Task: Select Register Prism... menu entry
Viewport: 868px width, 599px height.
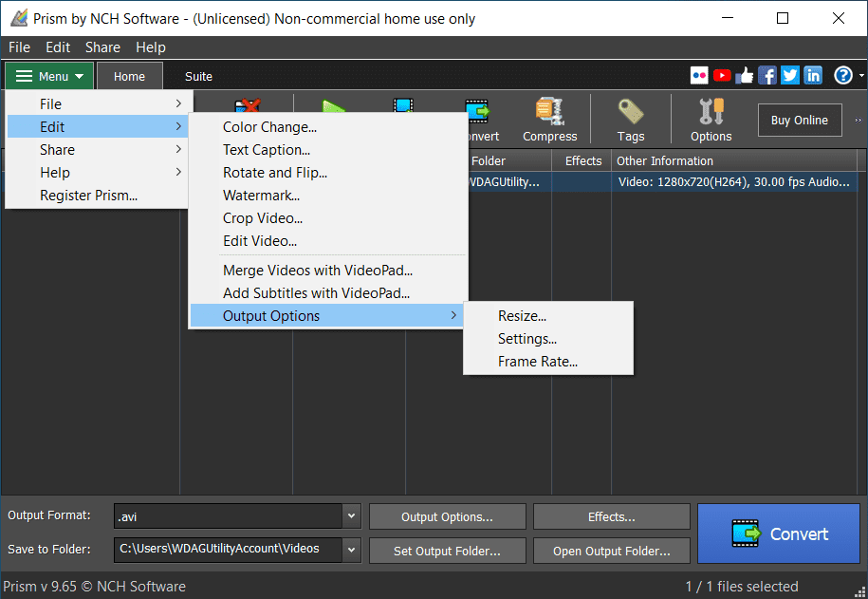Action: [98, 195]
